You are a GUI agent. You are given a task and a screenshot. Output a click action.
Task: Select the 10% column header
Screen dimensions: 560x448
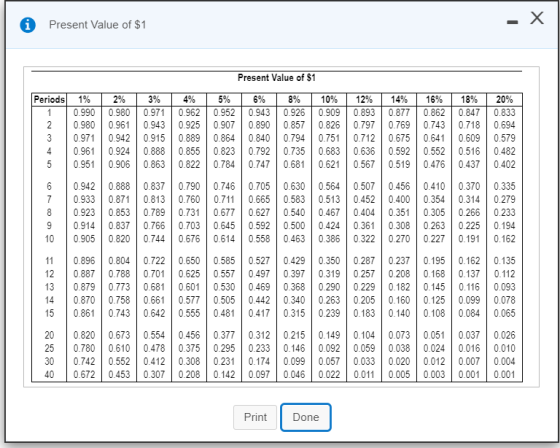point(329,100)
